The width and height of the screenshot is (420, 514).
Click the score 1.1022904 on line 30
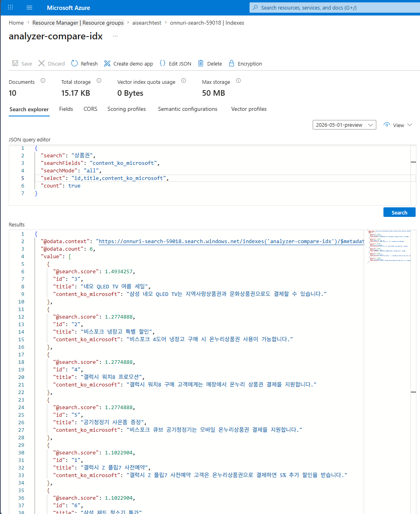pos(118,452)
